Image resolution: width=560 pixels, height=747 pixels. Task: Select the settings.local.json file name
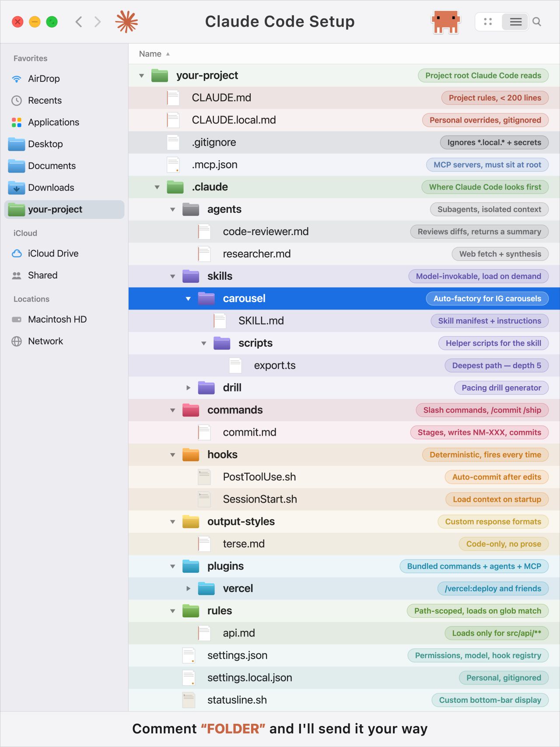pyautogui.click(x=250, y=678)
